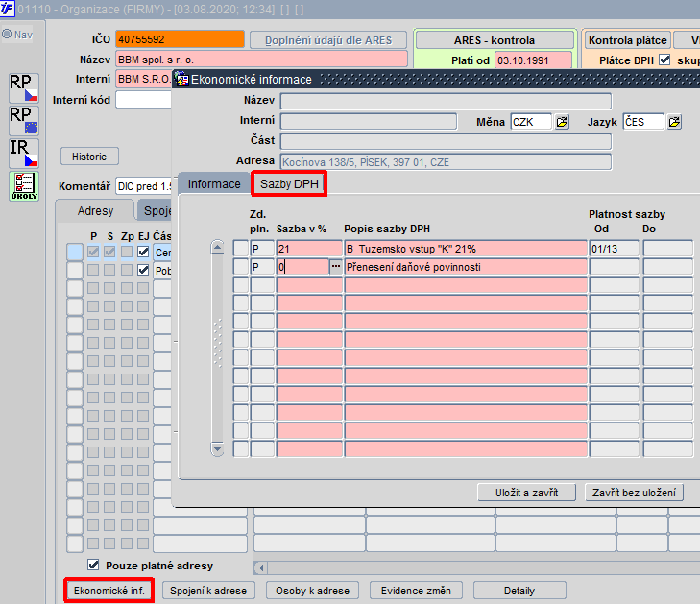Open the currency lookup icon next to CZK
Screen dimensions: 700x604
click(562, 122)
